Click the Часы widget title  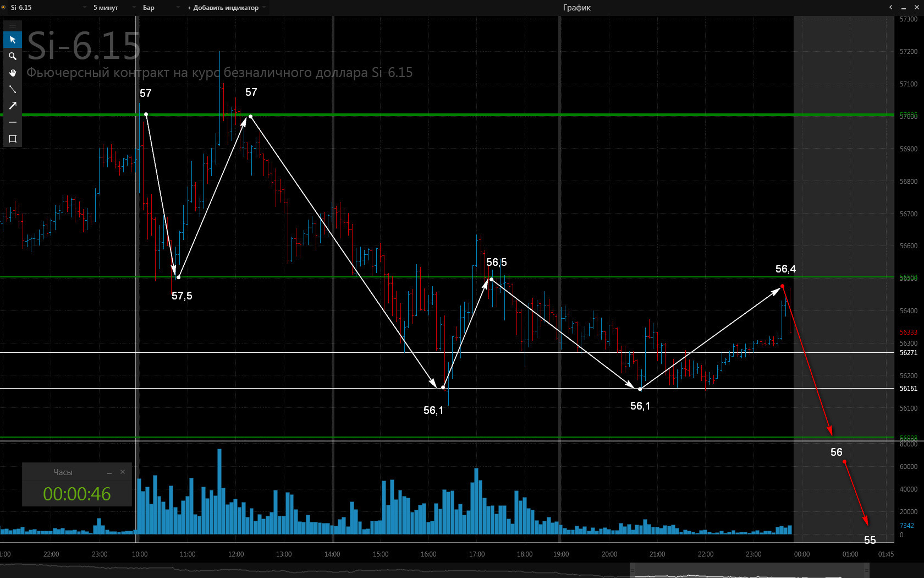pyautogui.click(x=63, y=472)
